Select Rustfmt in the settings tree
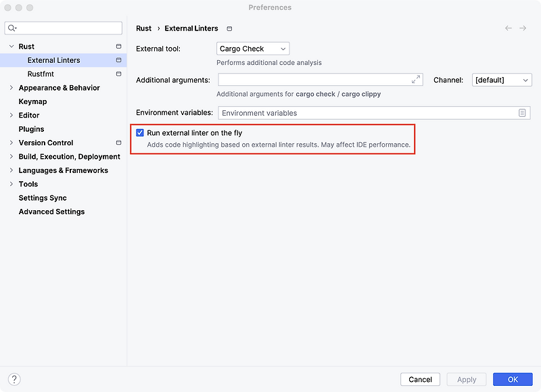541x392 pixels. point(41,74)
